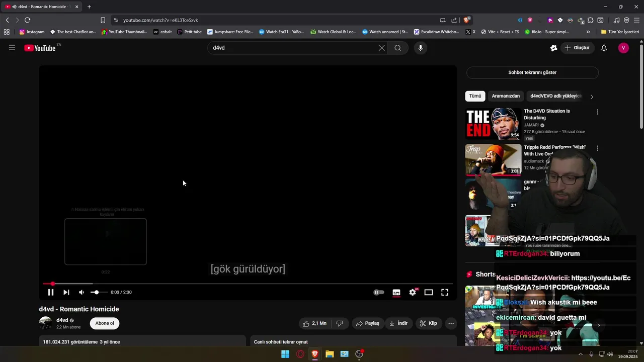Open the Instagram bookmark
The width and height of the screenshot is (644, 362).
tap(32, 32)
